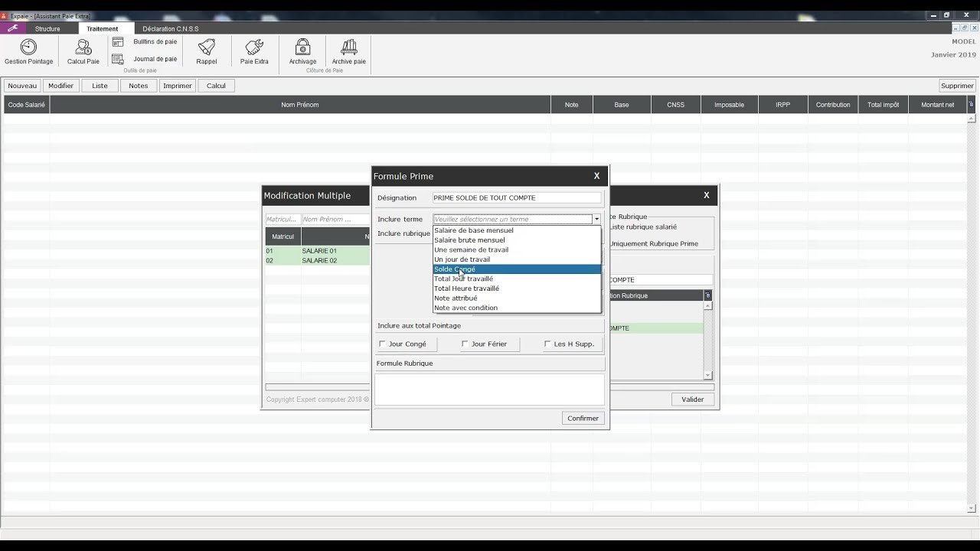Close the Modification Multiple window
This screenshot has height=551, width=980.
(x=707, y=195)
